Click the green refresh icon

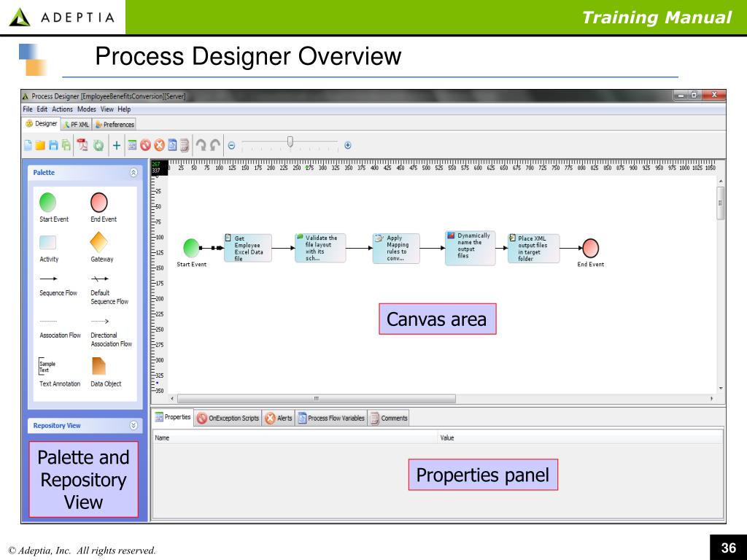[98, 145]
